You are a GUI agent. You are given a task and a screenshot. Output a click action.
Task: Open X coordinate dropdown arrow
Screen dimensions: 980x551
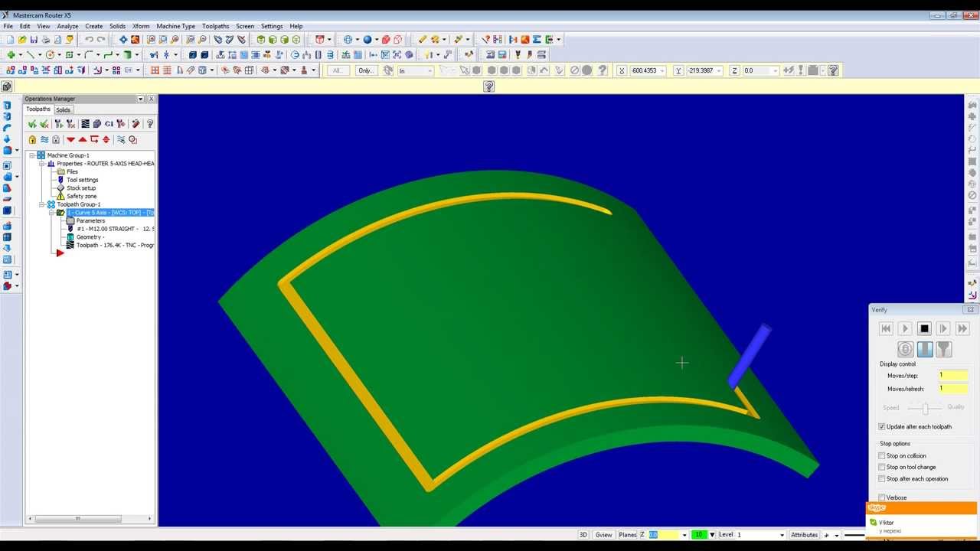(x=661, y=70)
